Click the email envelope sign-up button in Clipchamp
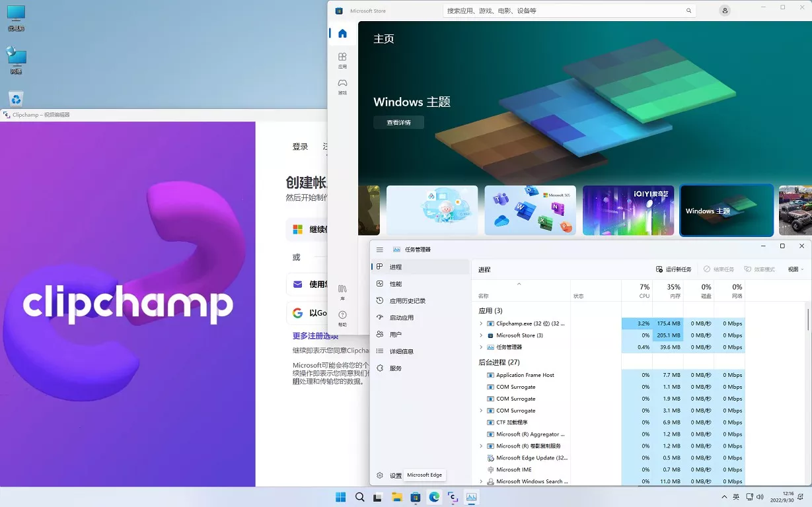This screenshot has width=812, height=507. [307, 284]
